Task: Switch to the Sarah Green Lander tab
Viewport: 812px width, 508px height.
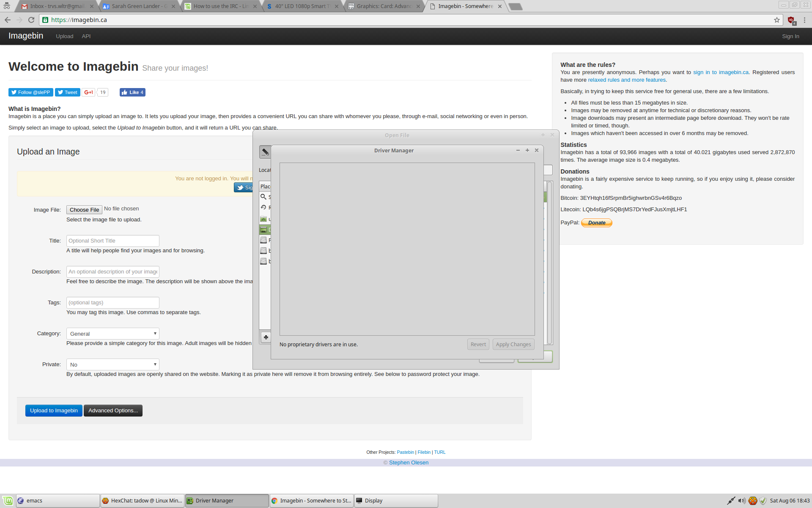Action: 139,6
